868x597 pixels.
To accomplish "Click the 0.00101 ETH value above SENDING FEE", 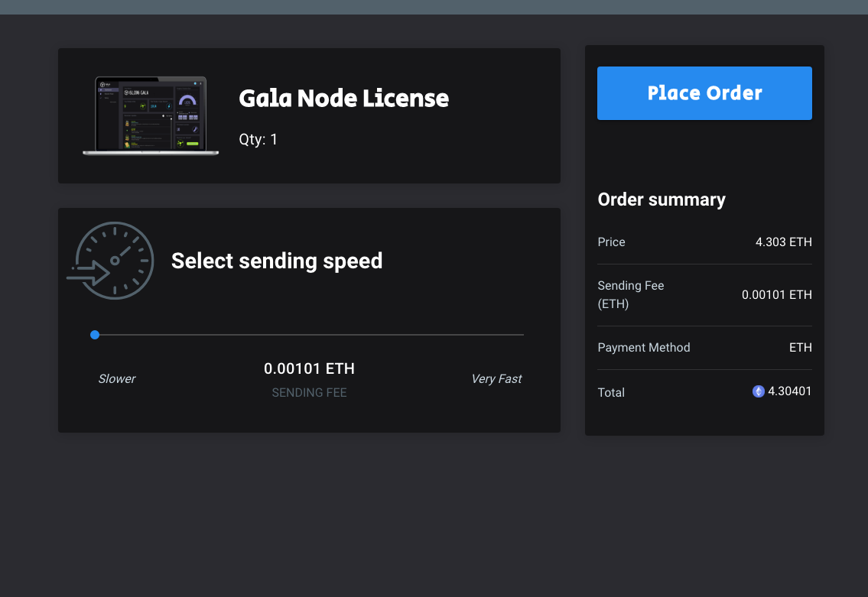I will tap(310, 368).
